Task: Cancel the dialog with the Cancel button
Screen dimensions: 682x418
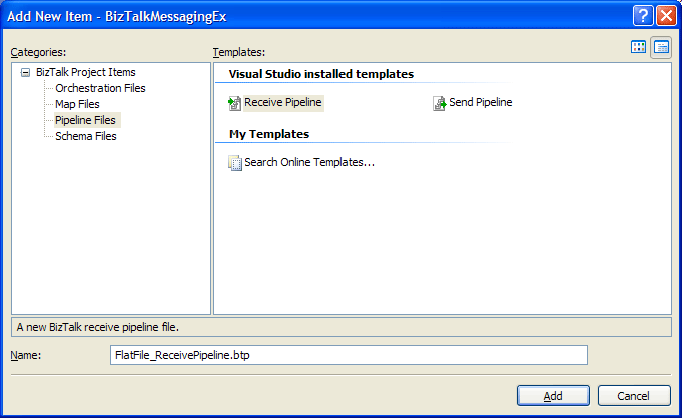Action: coord(634,396)
